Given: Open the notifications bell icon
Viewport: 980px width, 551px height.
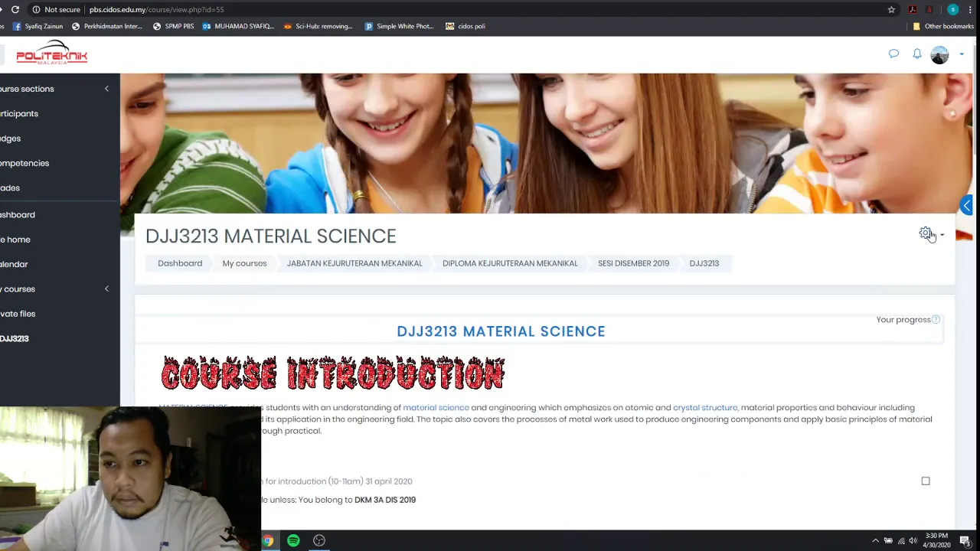Looking at the screenshot, I should (x=917, y=54).
